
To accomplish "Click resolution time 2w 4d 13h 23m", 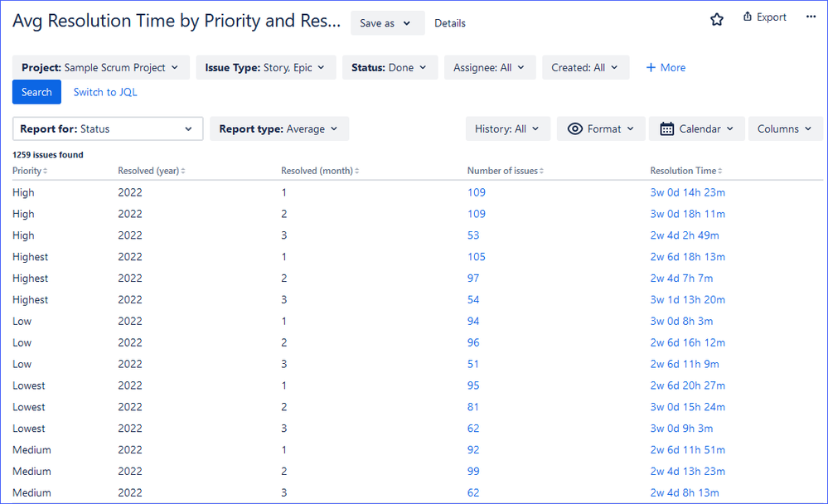I will tap(688, 471).
